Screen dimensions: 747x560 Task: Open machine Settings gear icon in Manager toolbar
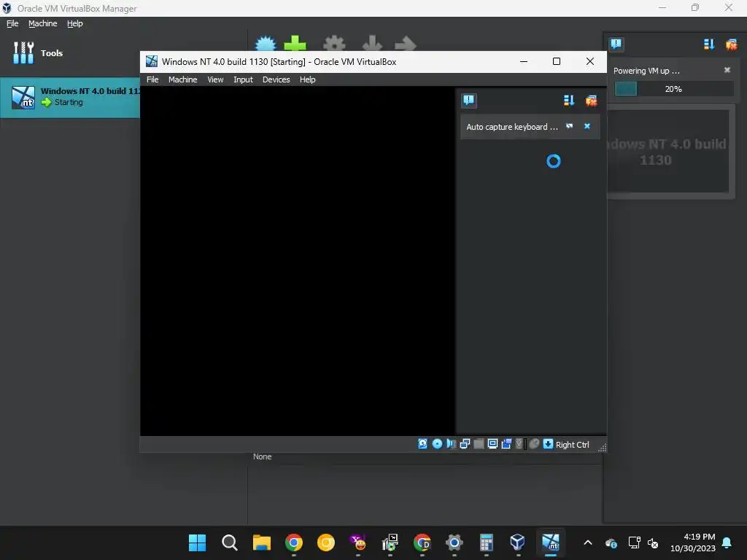tap(334, 43)
